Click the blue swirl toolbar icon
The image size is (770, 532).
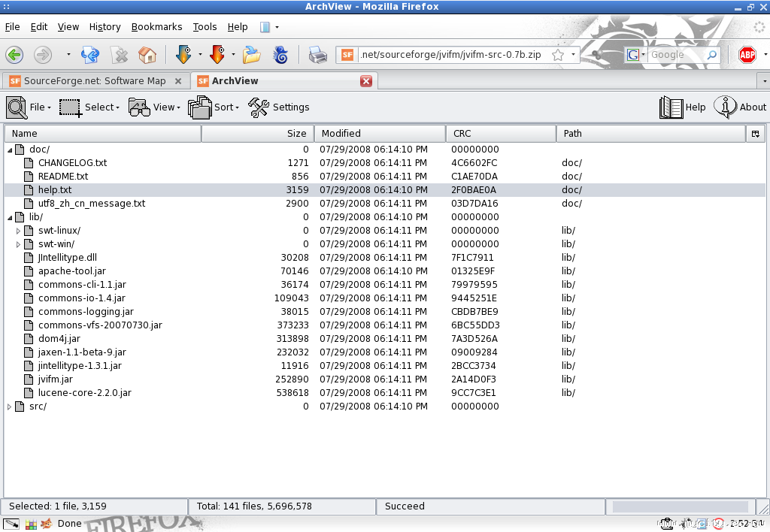pyautogui.click(x=281, y=54)
